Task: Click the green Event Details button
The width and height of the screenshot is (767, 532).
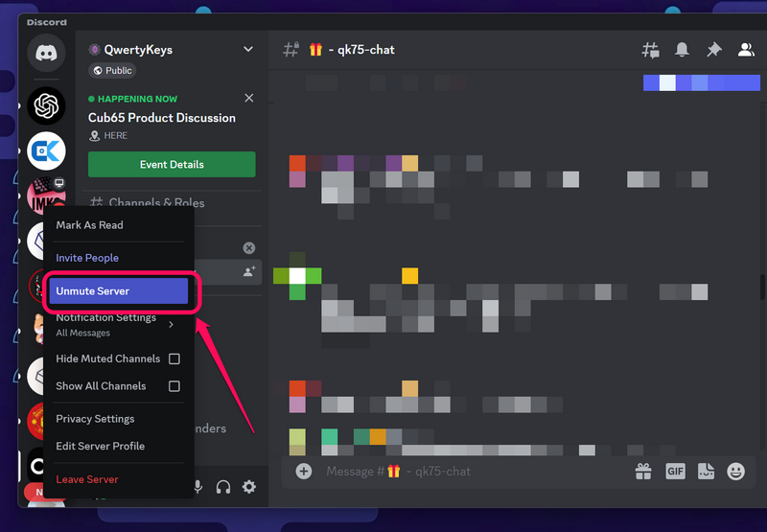Action: point(172,164)
